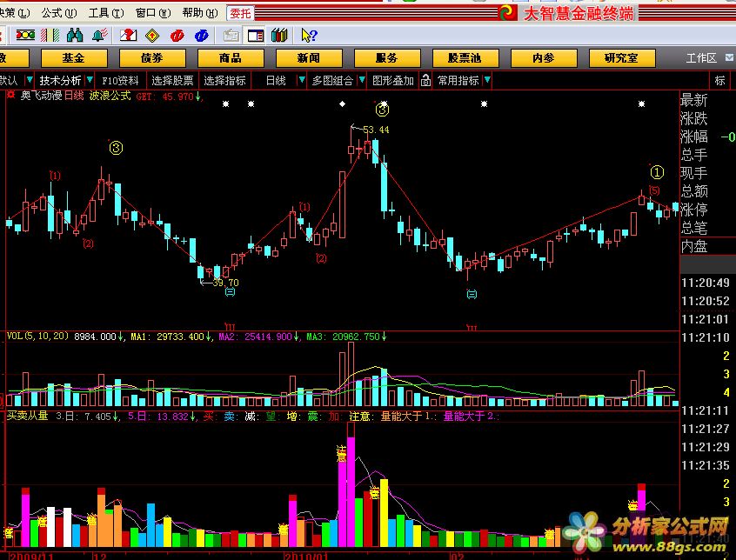Click the 债券 button
This screenshot has width=736, height=560.
coord(152,58)
